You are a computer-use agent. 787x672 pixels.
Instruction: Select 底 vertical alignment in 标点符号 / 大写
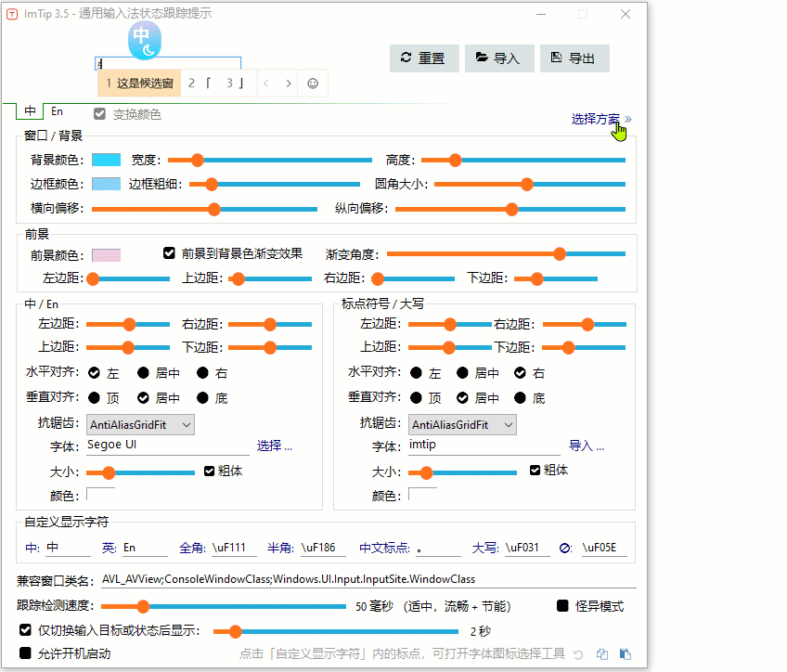pos(520,398)
